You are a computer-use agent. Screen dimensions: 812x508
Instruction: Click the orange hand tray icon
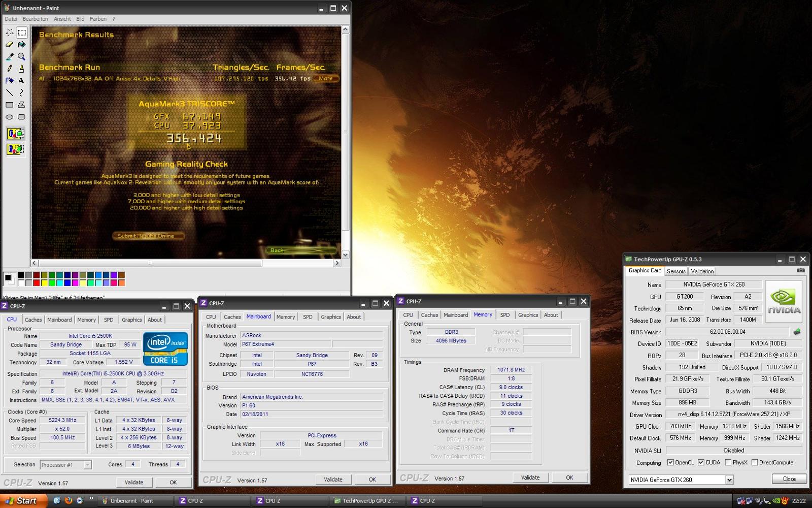coord(785,501)
